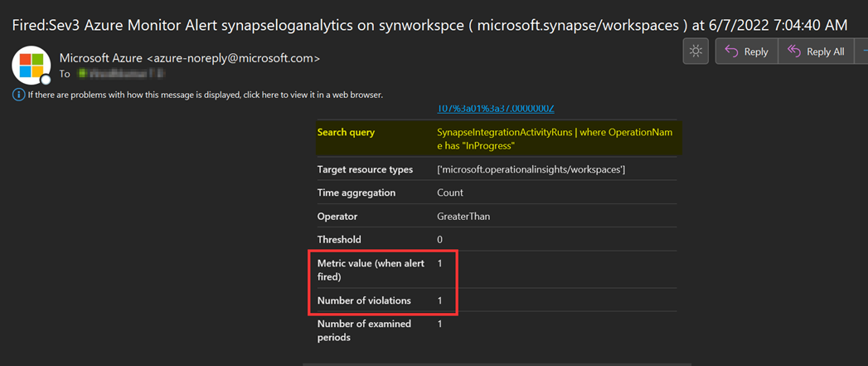Select the Metric value label
This screenshot has height=366, width=868.
click(x=371, y=270)
